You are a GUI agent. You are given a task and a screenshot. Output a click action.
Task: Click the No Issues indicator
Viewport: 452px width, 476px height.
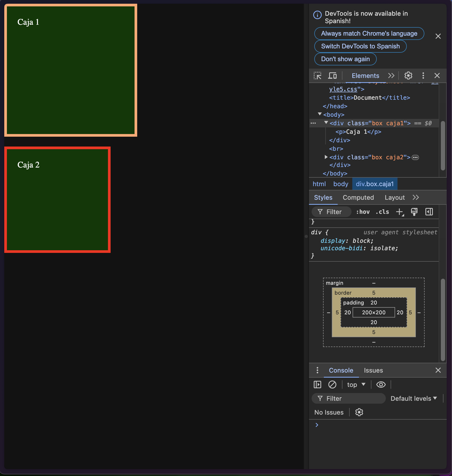tap(329, 412)
